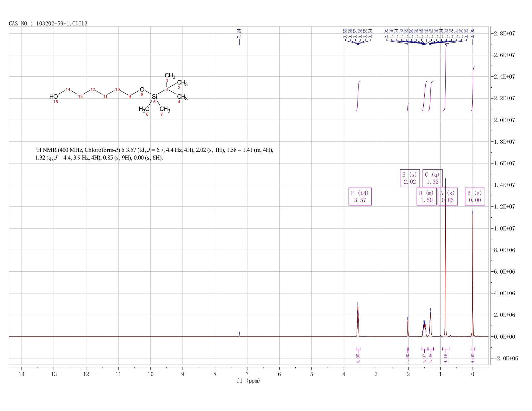The height and width of the screenshot is (411, 532).
Task: Click the 12 tick label on ppm axis
Action: point(86,374)
